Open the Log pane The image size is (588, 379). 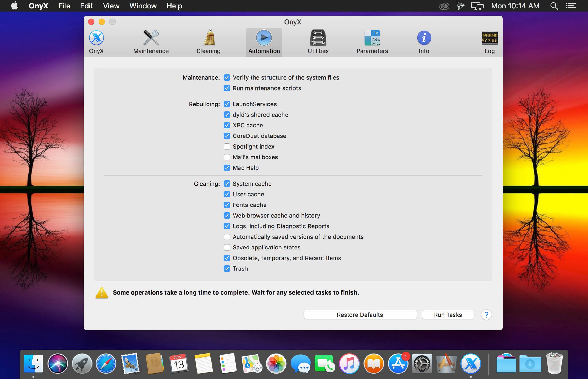(490, 42)
